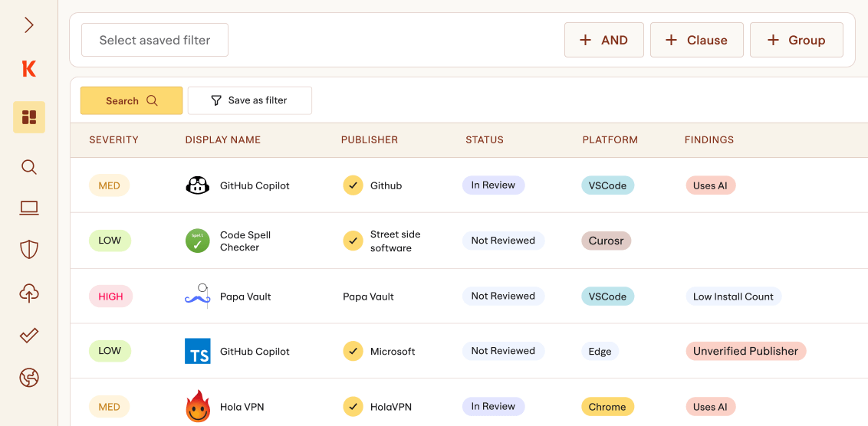Open GitHub Copilot name in Microsoft row
This screenshot has height=426, width=868.
[x=255, y=352]
